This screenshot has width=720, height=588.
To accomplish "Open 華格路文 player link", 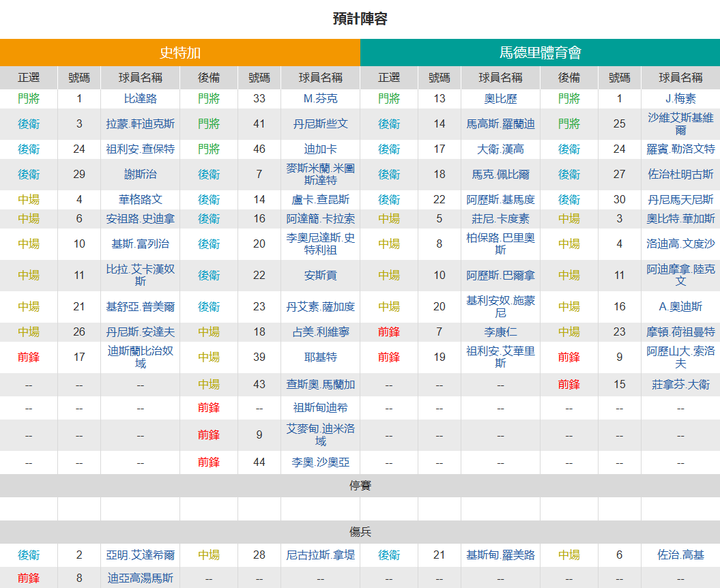I will click(x=141, y=200).
